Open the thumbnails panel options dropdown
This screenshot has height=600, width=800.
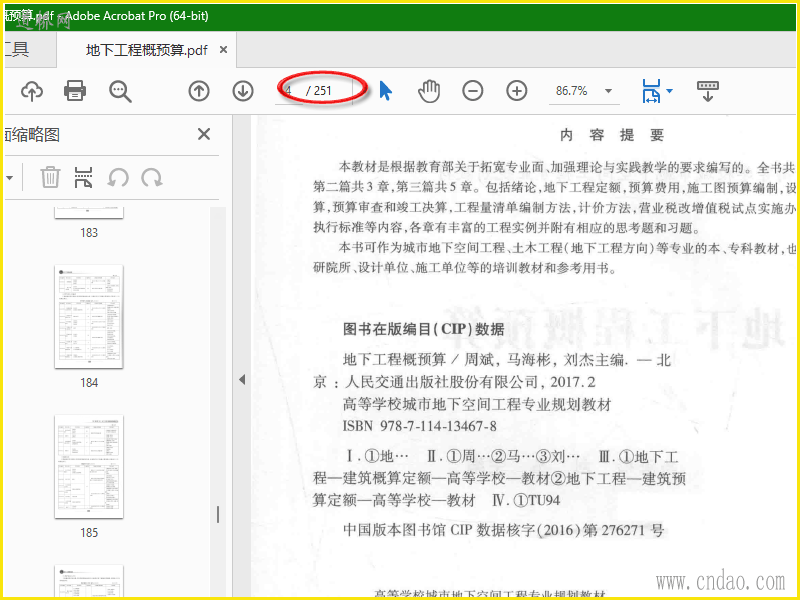(x=9, y=178)
